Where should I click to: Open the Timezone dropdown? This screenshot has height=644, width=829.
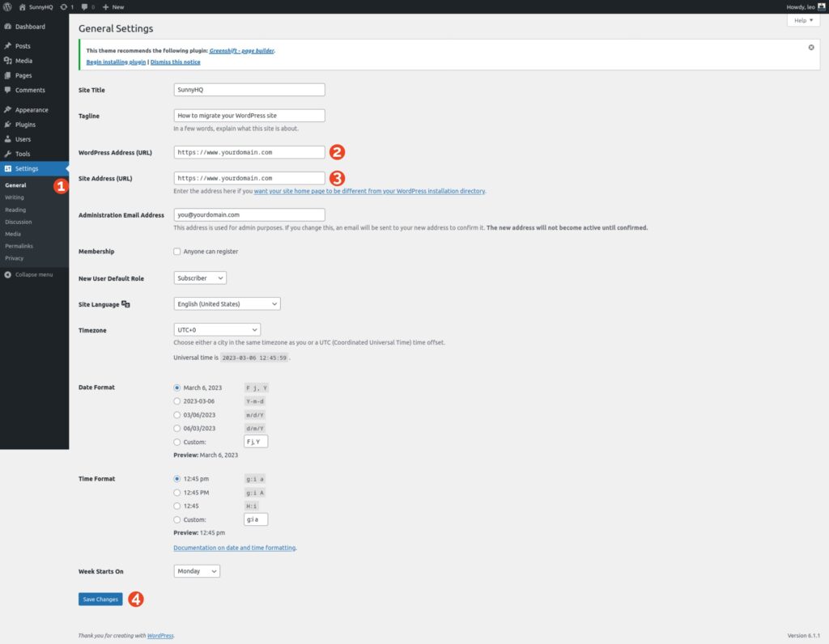pos(216,329)
